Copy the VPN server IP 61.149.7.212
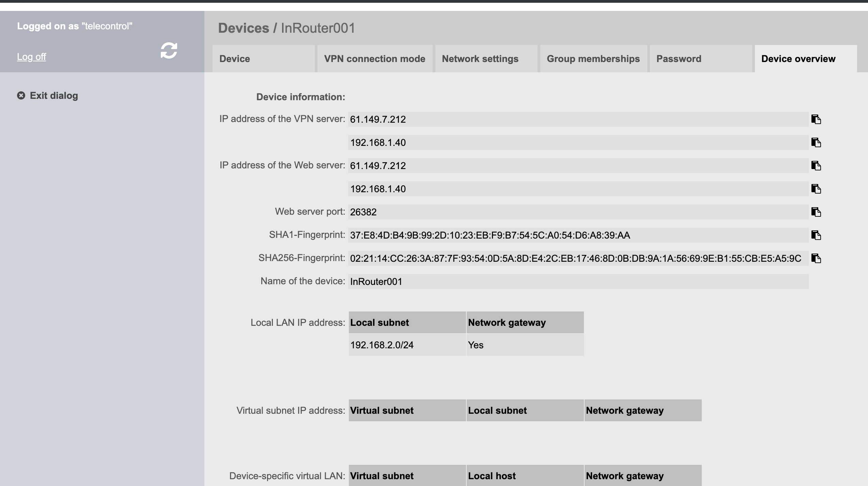The width and height of the screenshot is (868, 486). pos(816,119)
